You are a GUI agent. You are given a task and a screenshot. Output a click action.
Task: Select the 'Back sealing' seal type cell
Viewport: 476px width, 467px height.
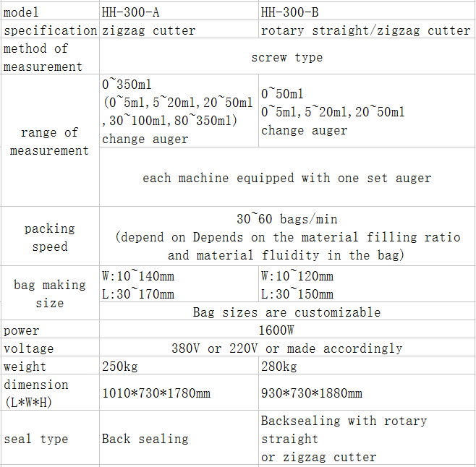click(178, 439)
